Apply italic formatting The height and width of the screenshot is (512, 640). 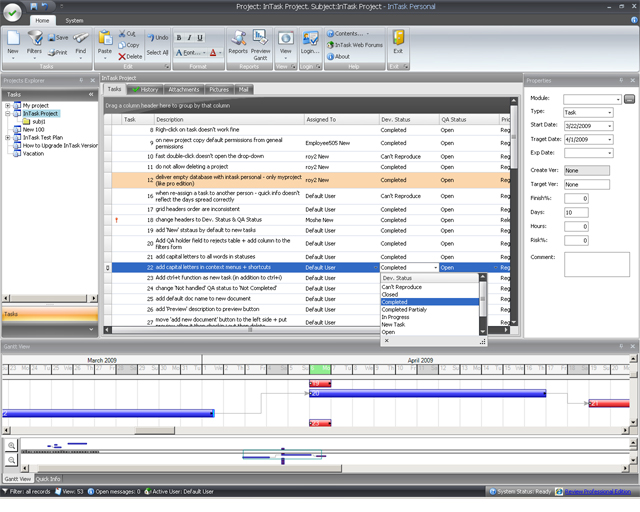(189, 38)
